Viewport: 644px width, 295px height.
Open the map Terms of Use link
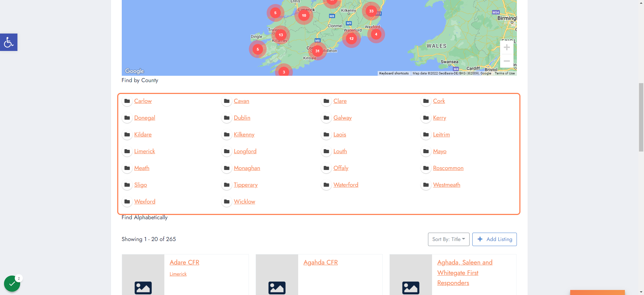point(505,73)
